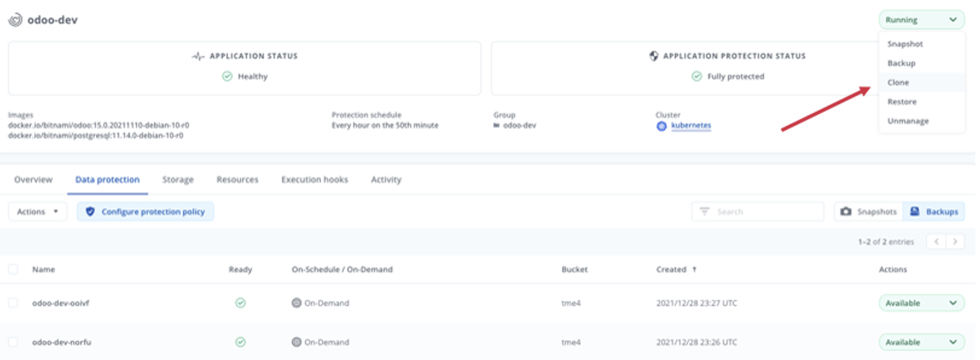
Task: Go to the next page of entries
Action: (957, 242)
